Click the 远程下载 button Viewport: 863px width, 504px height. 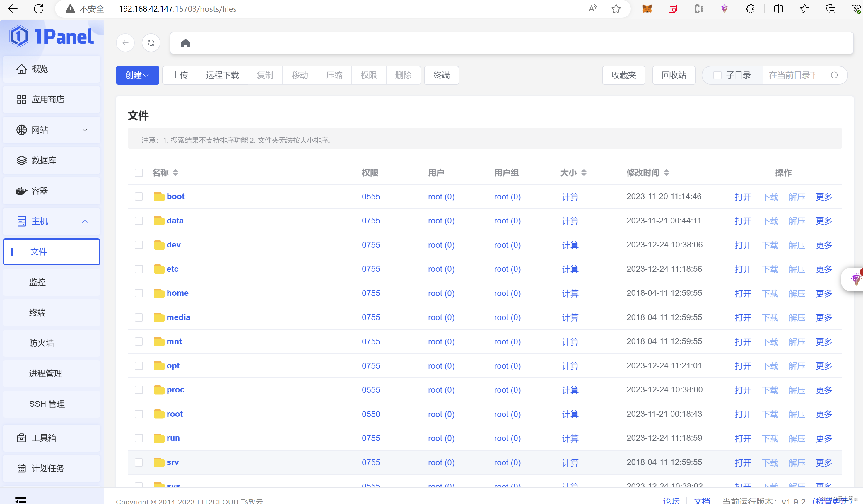pyautogui.click(x=222, y=75)
